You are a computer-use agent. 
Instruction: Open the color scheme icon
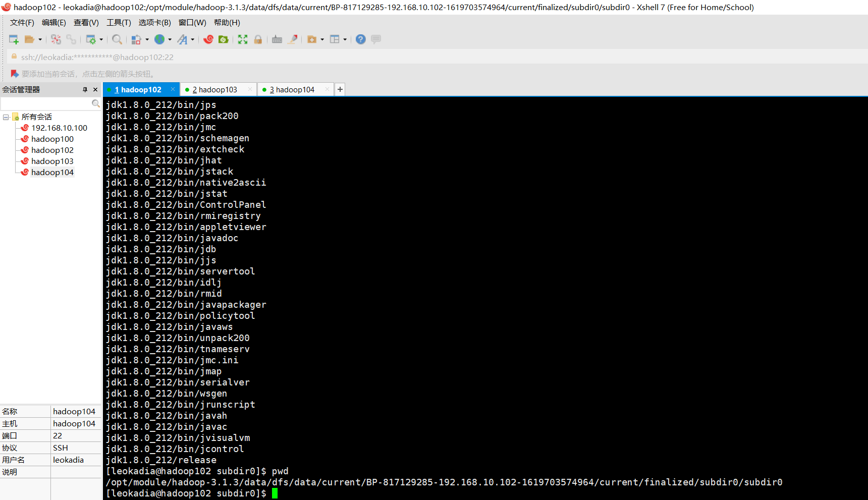coord(136,39)
